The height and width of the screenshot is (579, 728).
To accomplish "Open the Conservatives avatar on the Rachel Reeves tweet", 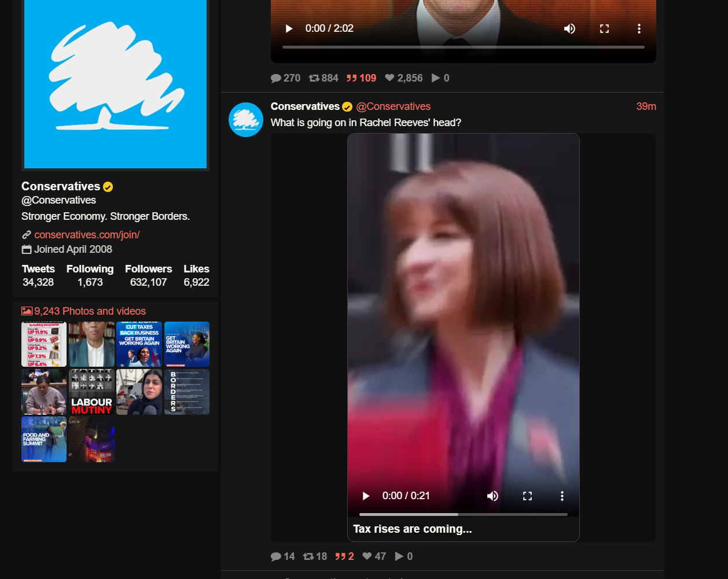I will 246,120.
